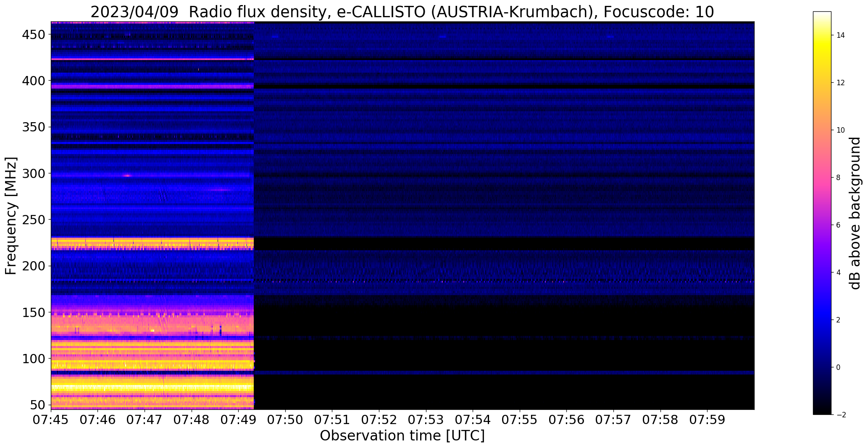Click the colorbar tick value 14
The image size is (868, 448).
point(841,35)
